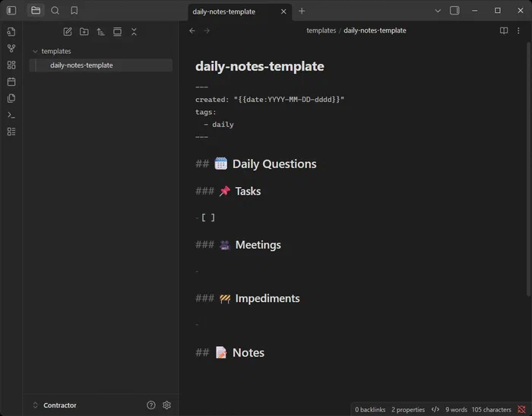
Task: Click the Notes heading
Action: point(249,353)
